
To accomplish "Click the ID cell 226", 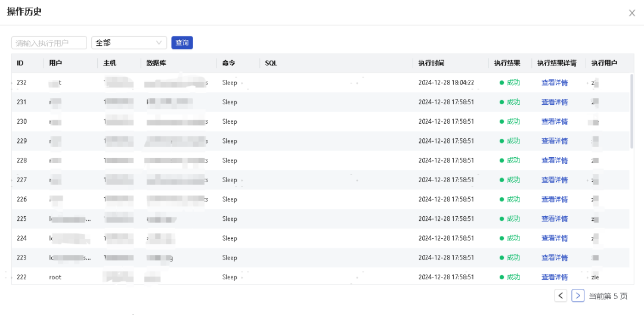I will coord(22,199).
